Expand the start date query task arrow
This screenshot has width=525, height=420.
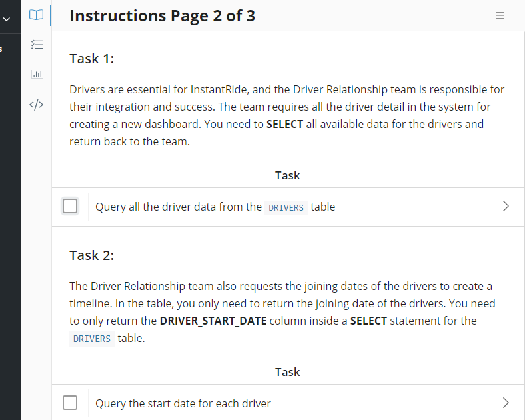506,403
